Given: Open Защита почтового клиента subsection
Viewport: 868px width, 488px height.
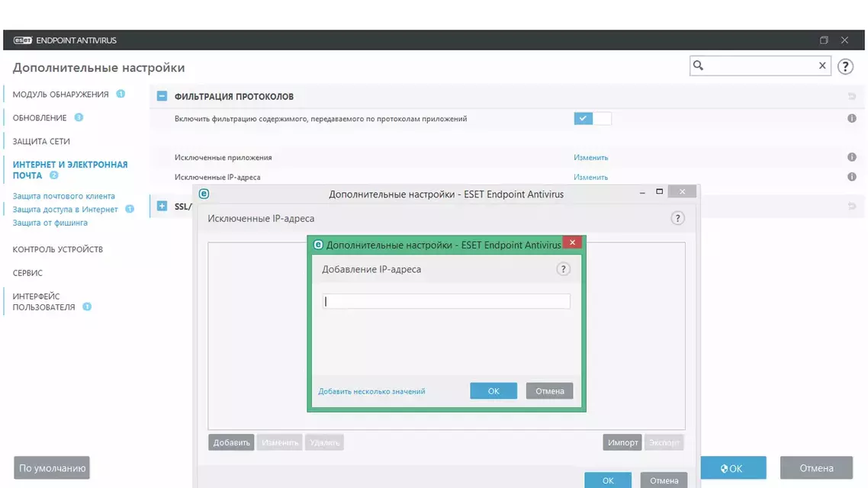Looking at the screenshot, I should click(x=63, y=196).
